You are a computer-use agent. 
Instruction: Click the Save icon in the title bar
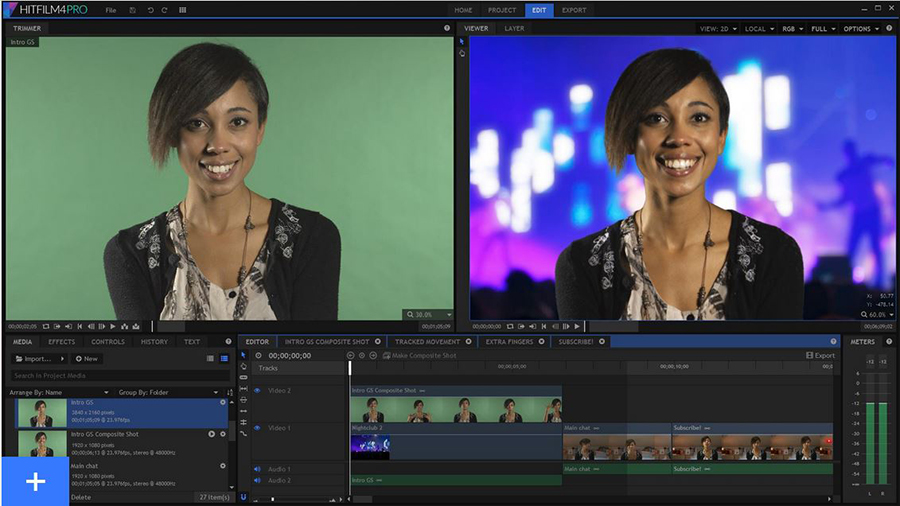tap(133, 10)
